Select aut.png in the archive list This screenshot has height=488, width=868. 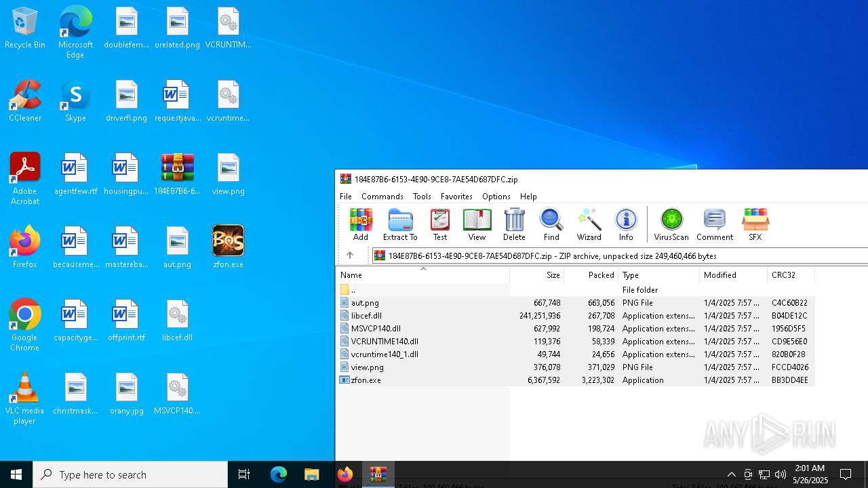pyautogui.click(x=575, y=303)
